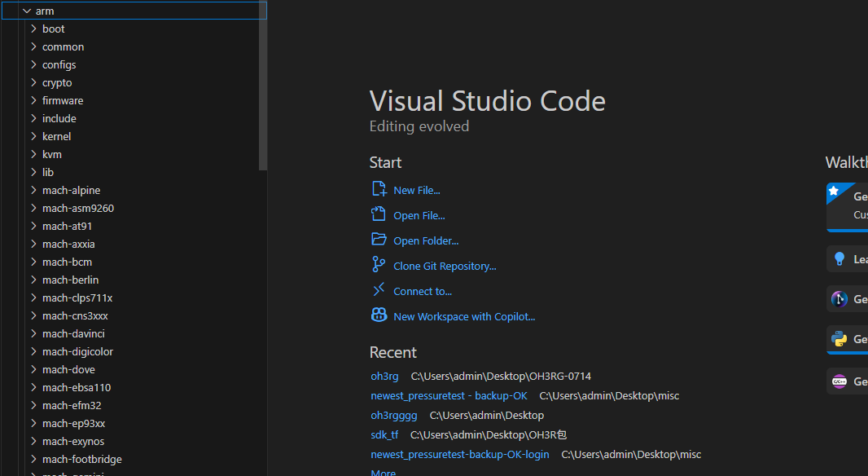Viewport: 868px width, 476px height.
Task: Click the Connect to remote icon
Action: (379, 290)
